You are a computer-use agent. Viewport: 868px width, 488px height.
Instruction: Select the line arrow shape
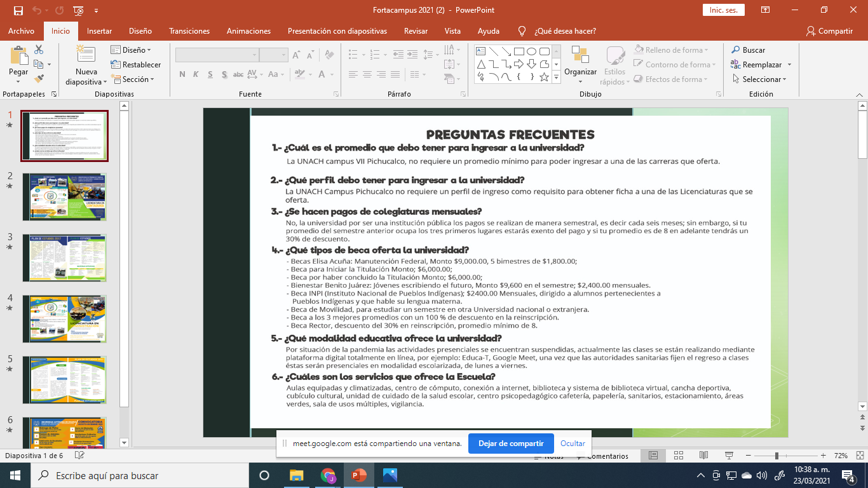point(506,51)
